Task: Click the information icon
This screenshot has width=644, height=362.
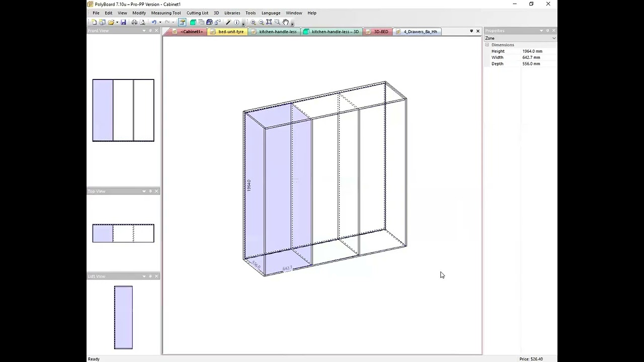Action: [x=236, y=22]
